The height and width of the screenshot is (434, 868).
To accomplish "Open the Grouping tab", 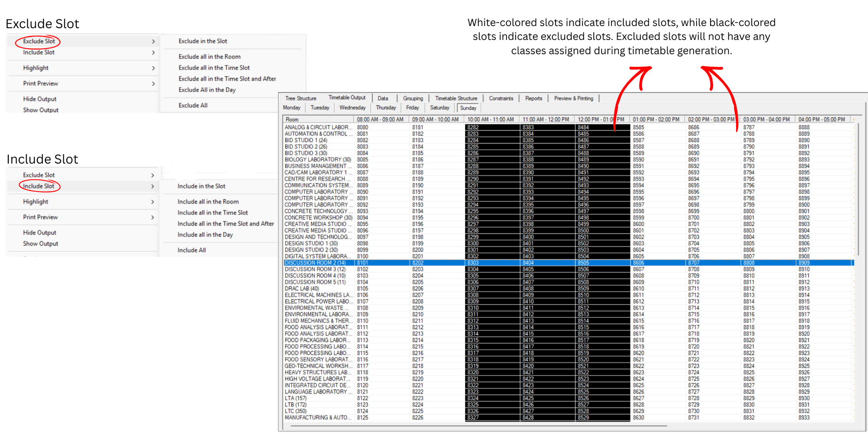I will click(x=413, y=99).
